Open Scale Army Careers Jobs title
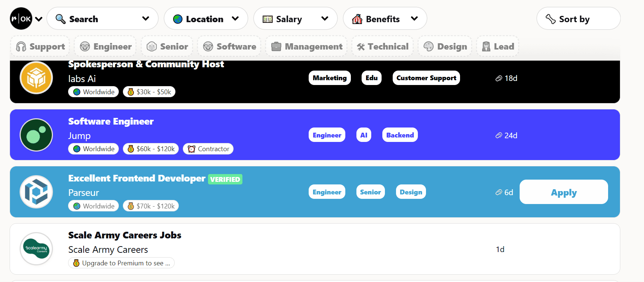Image resolution: width=644 pixels, height=282 pixels. click(125, 235)
